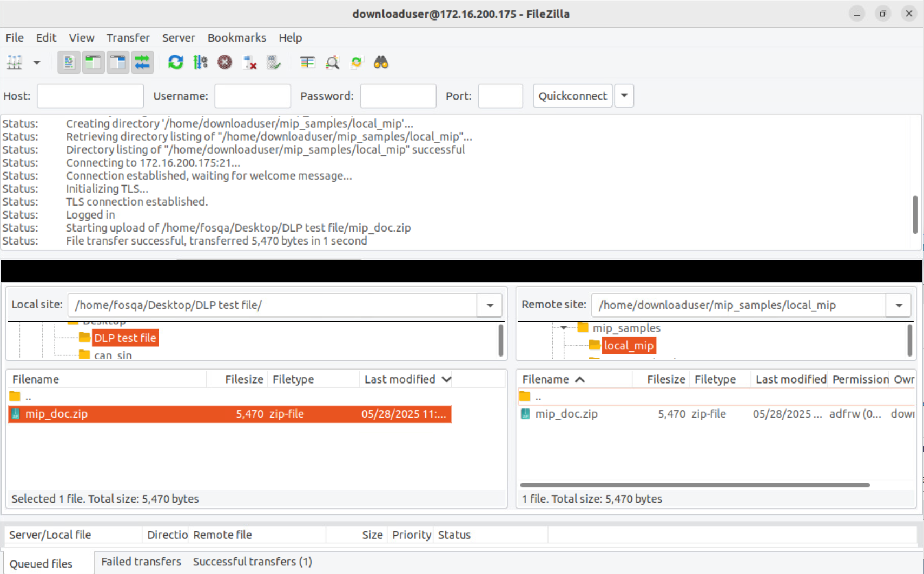
Task: Expand the Local site path dropdown
Action: tap(490, 305)
